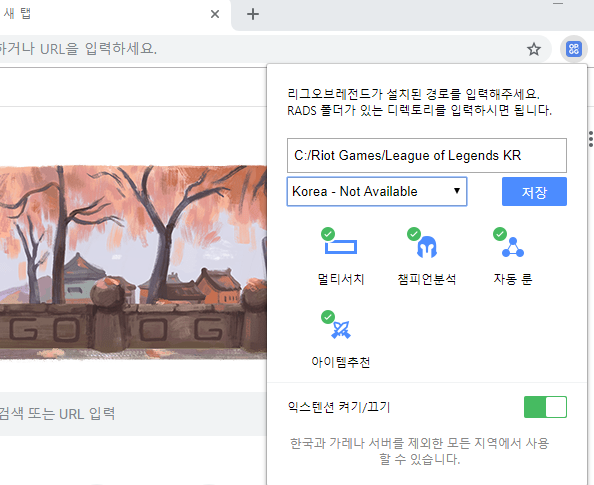Bookmark this page with the star icon
The image size is (594, 485).
click(x=534, y=49)
